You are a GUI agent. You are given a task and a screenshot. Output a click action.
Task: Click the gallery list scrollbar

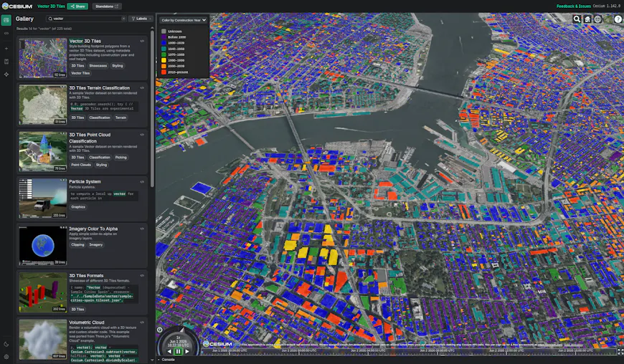pos(152,107)
